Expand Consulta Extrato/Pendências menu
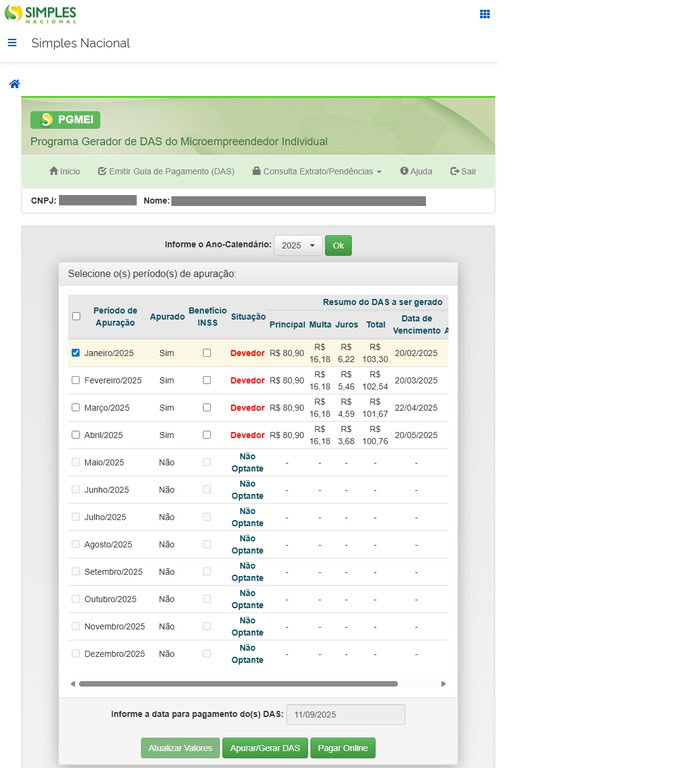 (317, 171)
